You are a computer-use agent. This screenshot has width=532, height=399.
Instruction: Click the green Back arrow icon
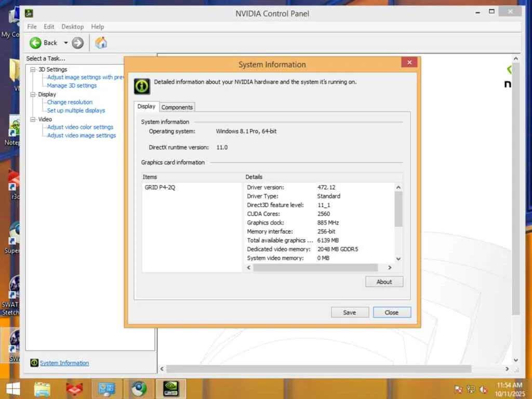pos(35,43)
